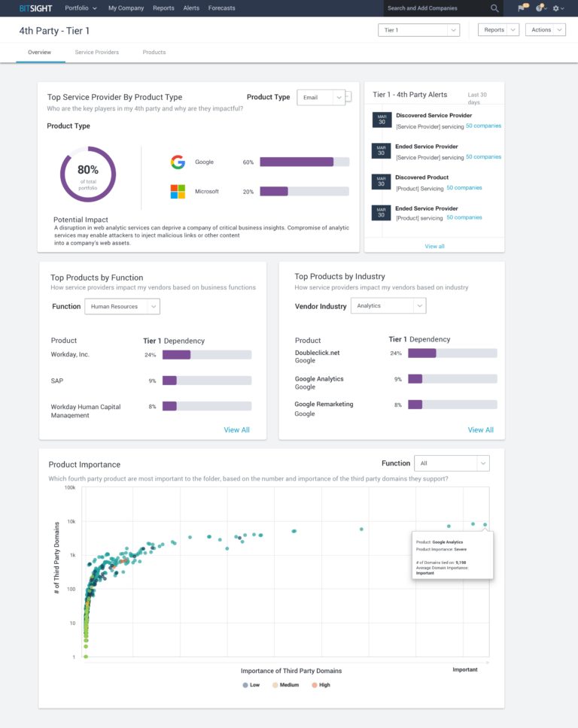The width and height of the screenshot is (578, 728).
Task: Click the 80% portfolio donut chart
Action: [x=88, y=174]
